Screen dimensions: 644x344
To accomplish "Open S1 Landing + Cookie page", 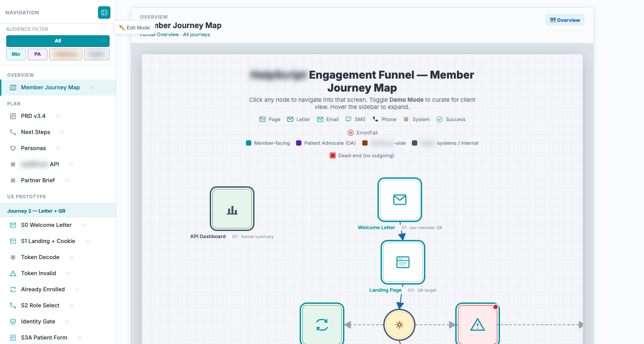I will click(x=58, y=241).
